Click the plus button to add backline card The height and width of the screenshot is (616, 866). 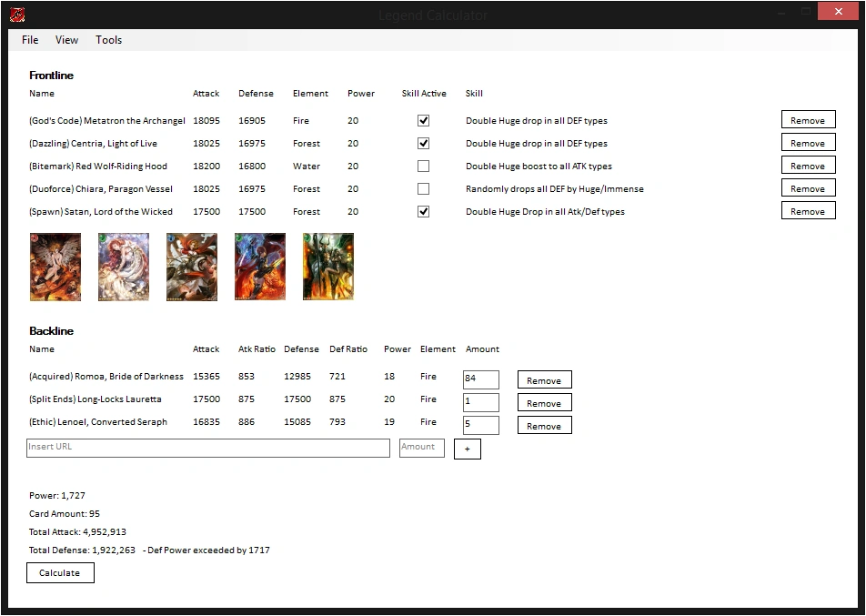coord(467,448)
